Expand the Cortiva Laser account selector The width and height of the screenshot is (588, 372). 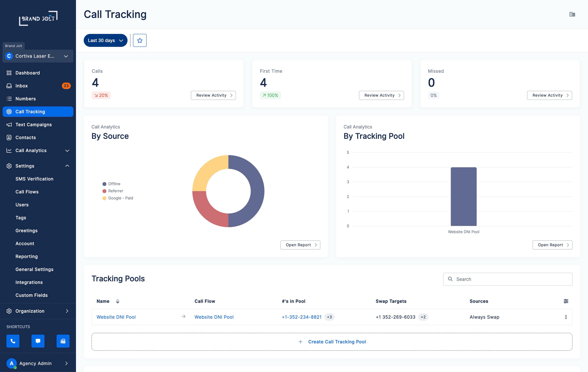[x=38, y=56]
